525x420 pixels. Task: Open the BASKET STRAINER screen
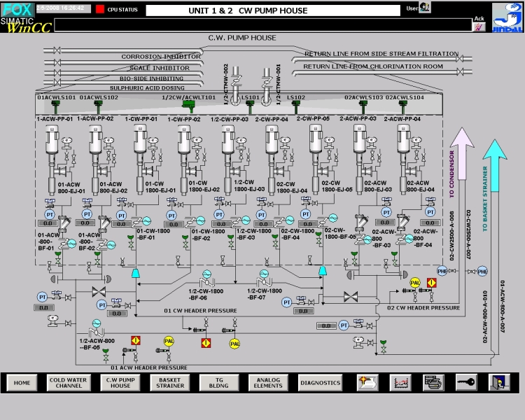[x=170, y=382]
